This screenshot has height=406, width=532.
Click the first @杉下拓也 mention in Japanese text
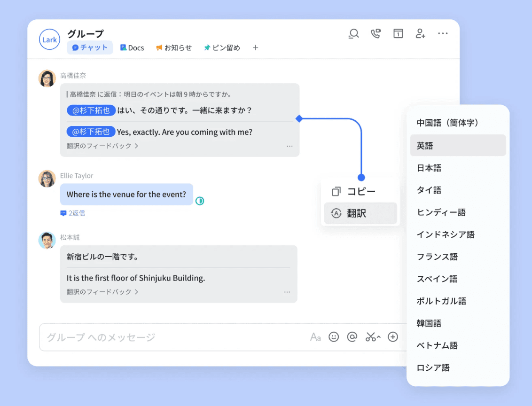(x=91, y=110)
